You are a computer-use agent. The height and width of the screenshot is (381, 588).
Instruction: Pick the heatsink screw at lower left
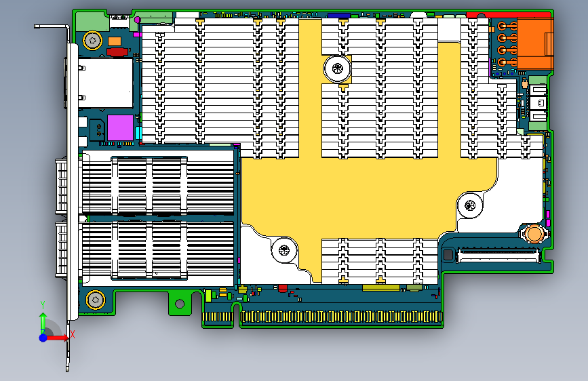(x=285, y=249)
